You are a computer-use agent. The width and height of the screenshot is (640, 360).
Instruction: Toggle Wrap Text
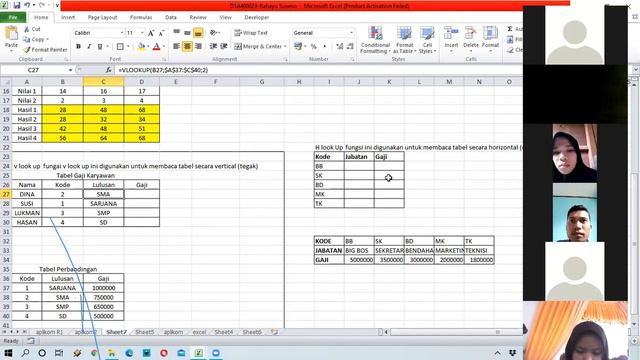[x=251, y=33]
